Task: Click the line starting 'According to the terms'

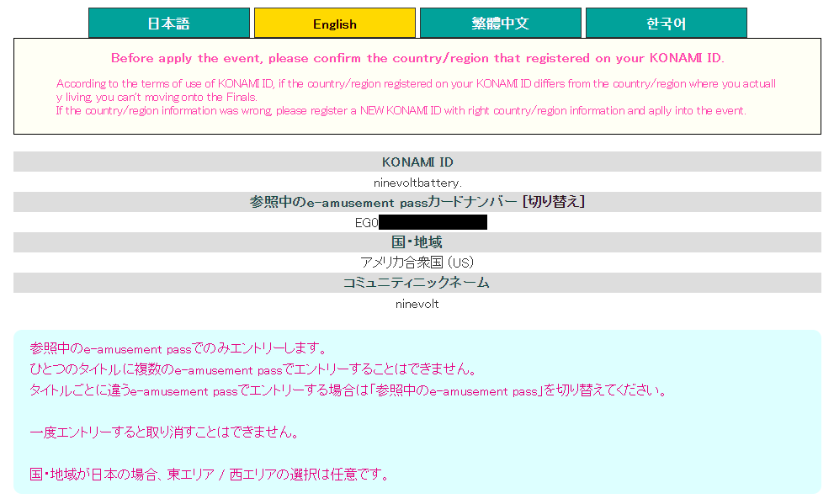Action: (x=416, y=90)
